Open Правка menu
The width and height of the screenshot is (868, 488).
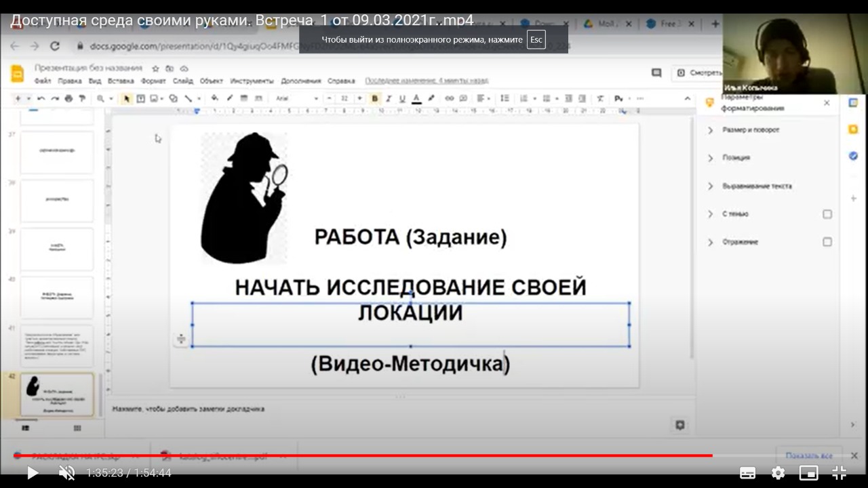pos(69,81)
